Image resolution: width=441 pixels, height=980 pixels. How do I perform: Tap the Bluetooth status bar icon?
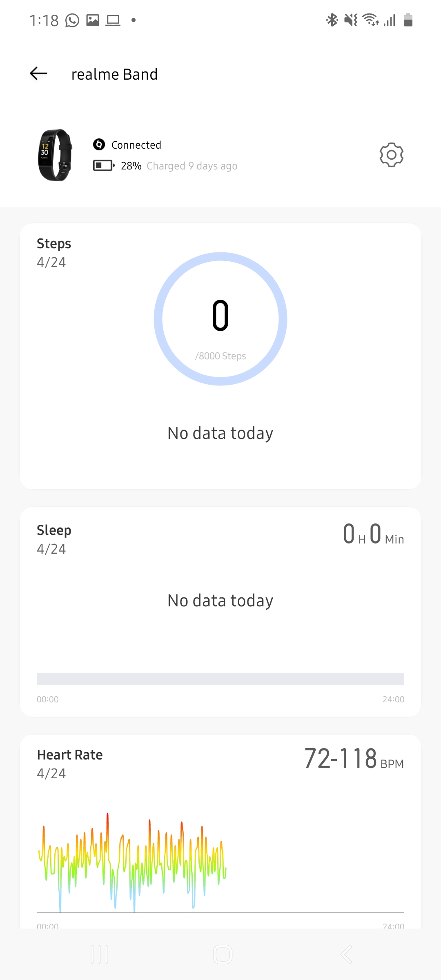[332, 20]
